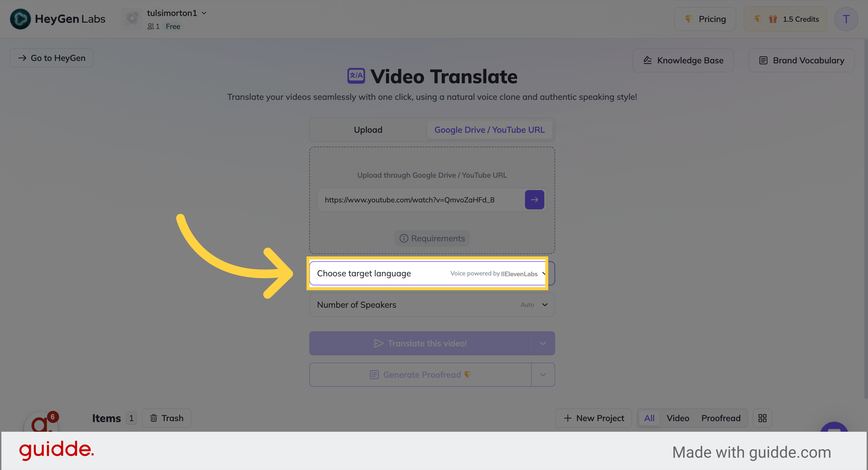Submit the YouTube URL via the arrow button
868x470 pixels.
coord(534,200)
